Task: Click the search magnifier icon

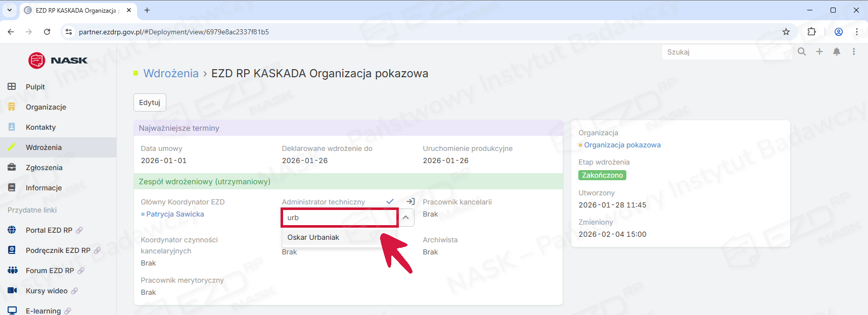Action: click(802, 51)
